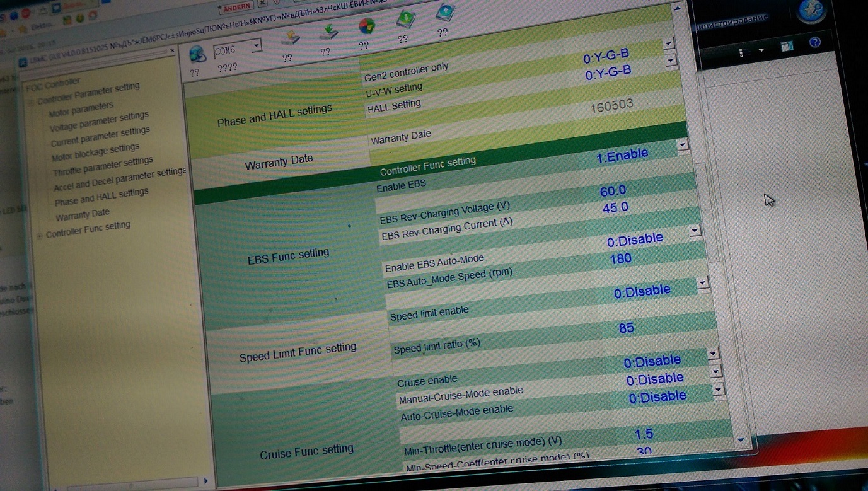Click the EBS Rev-Charging Voltage value field
The height and width of the screenshot is (491, 868).
point(613,191)
